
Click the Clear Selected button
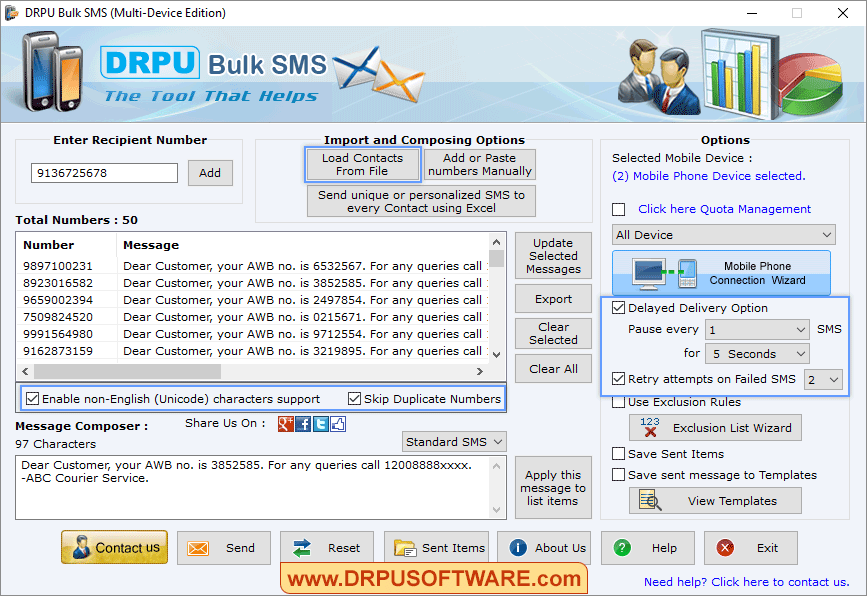[x=553, y=333]
